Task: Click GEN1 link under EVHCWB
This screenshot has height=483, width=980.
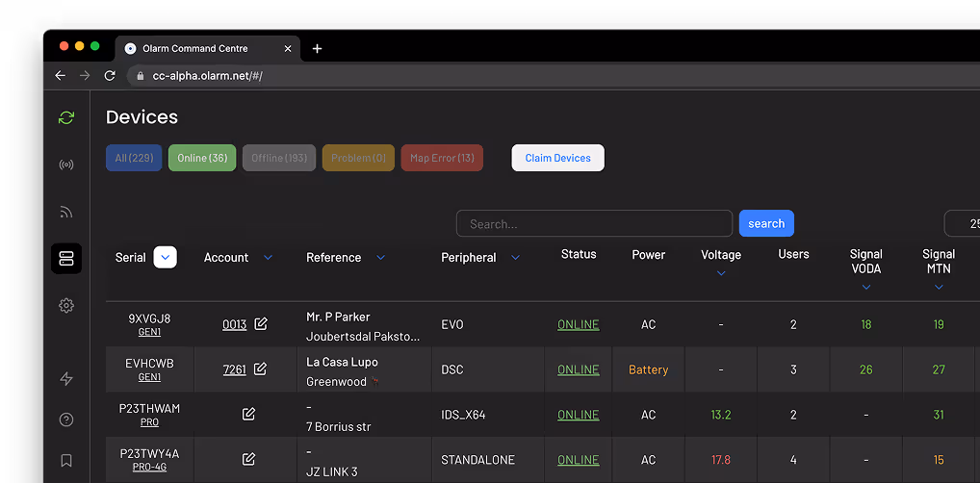Action: tap(149, 377)
